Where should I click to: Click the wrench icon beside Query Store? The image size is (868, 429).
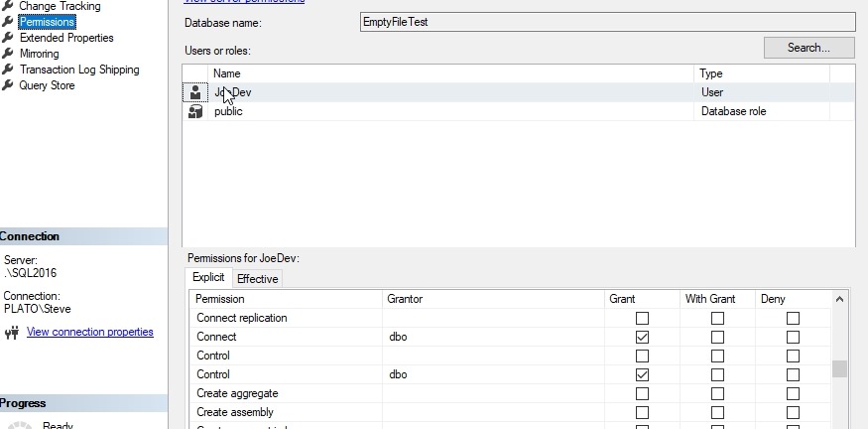(8, 85)
